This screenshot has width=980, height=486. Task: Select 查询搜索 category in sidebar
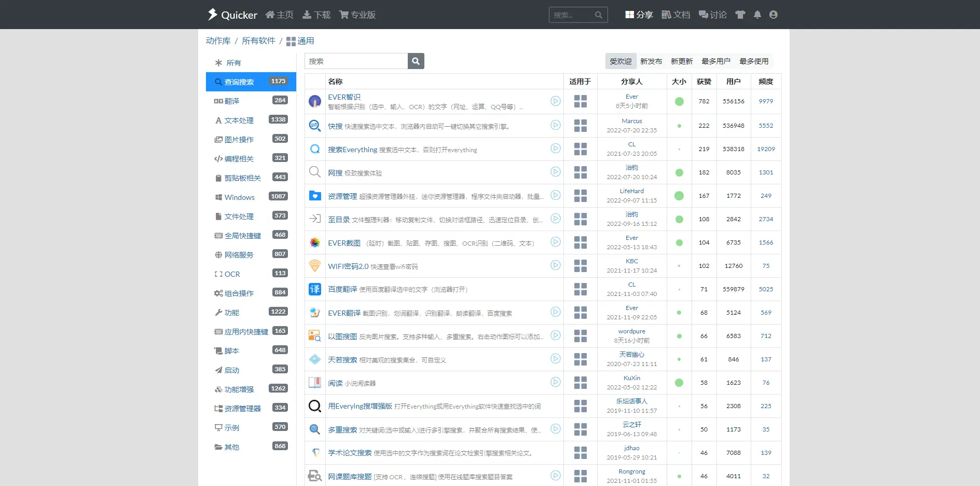[251, 82]
